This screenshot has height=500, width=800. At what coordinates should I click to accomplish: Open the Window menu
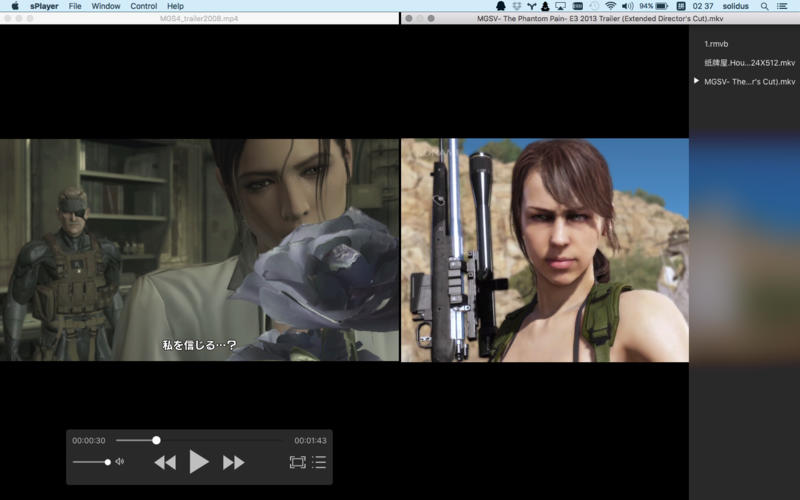coord(106,6)
